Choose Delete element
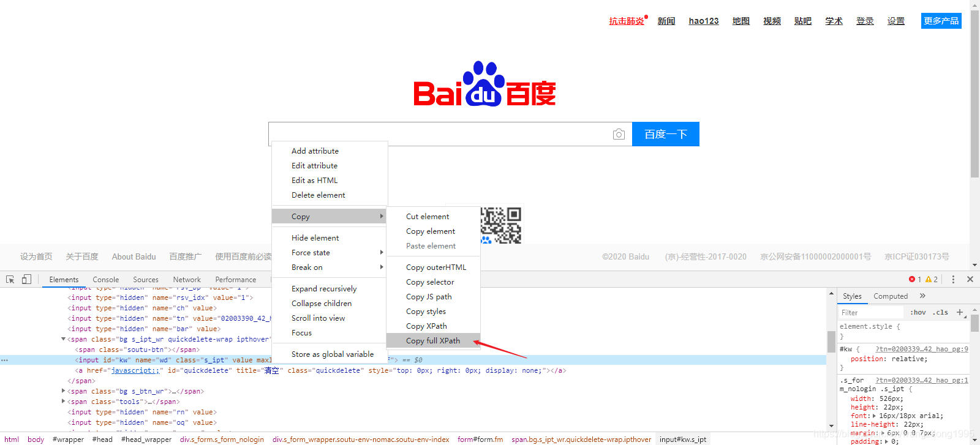Screen dimensions: 980x445 [x=330, y=195]
